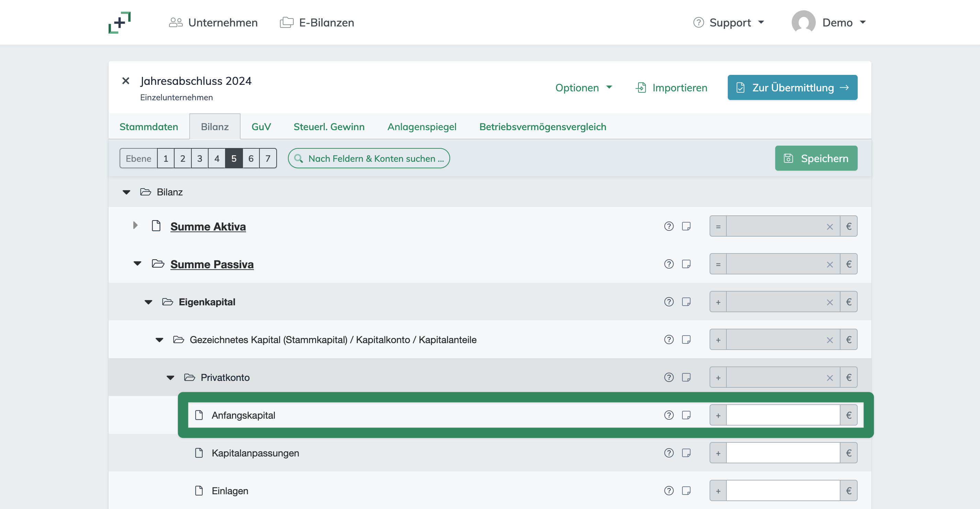Image resolution: width=980 pixels, height=509 pixels.
Task: Open the note icon for Kapitalanpassungen
Action: [686, 453]
